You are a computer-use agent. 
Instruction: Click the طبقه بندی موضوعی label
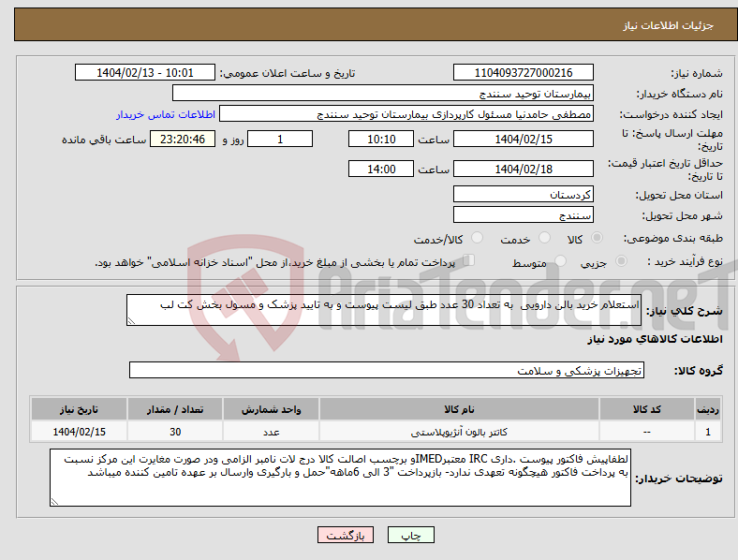click(673, 238)
